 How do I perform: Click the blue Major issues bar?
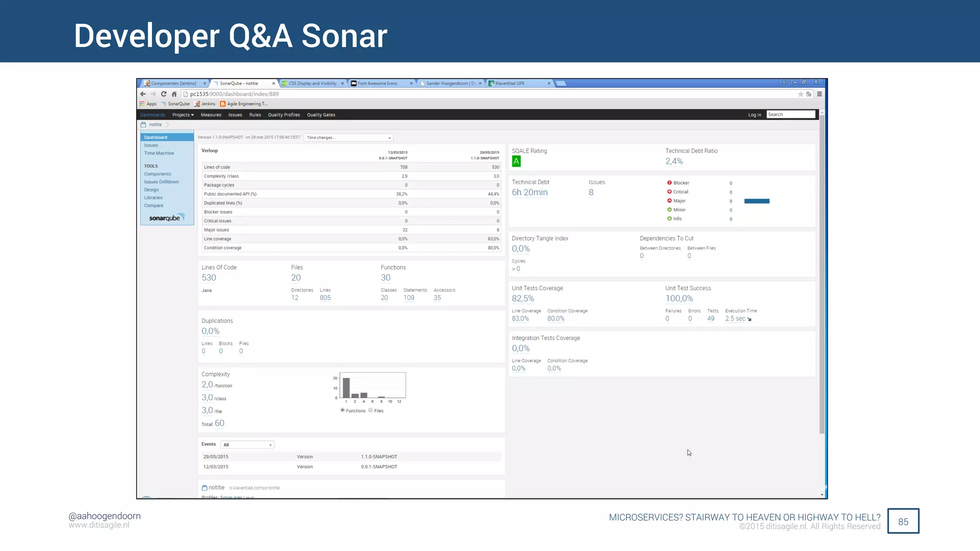click(757, 201)
